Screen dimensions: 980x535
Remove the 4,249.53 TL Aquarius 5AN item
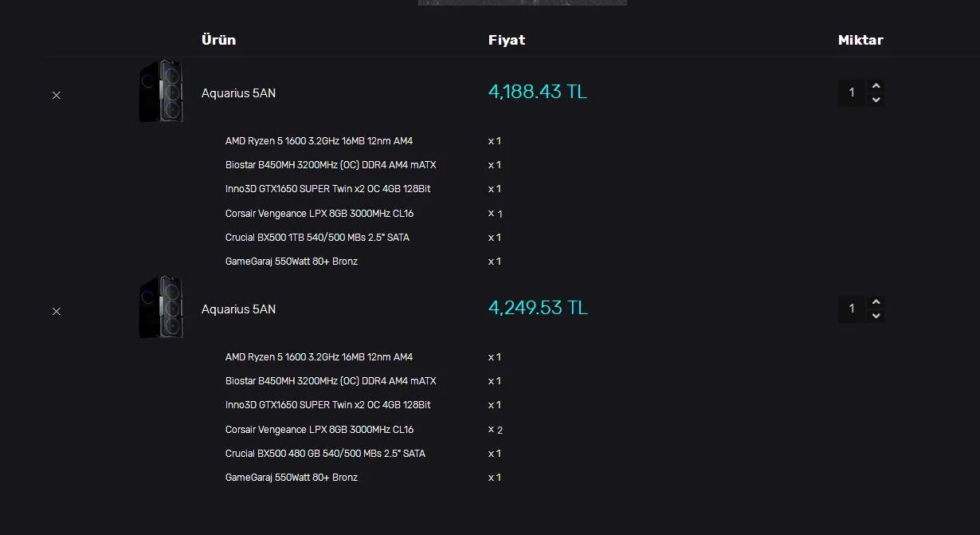[57, 311]
